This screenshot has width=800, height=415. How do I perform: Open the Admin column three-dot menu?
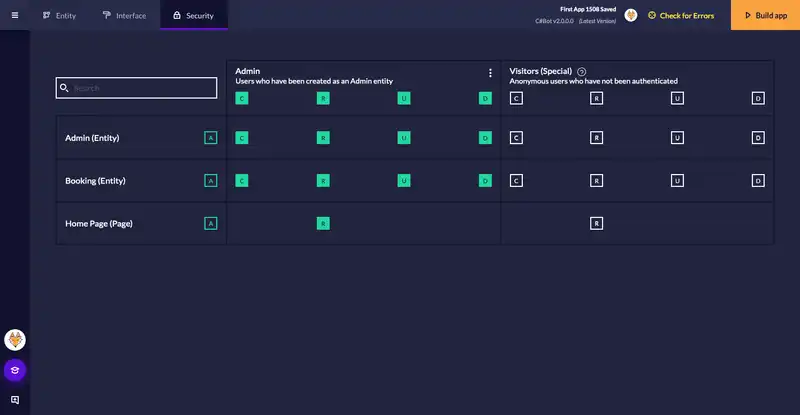click(x=490, y=73)
